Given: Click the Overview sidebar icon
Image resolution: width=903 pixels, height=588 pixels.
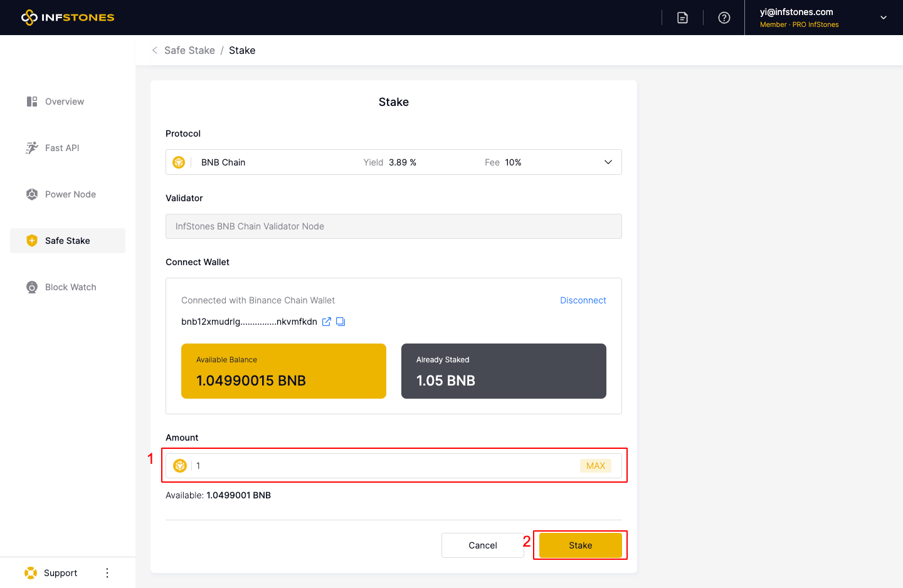Looking at the screenshot, I should click(x=32, y=102).
